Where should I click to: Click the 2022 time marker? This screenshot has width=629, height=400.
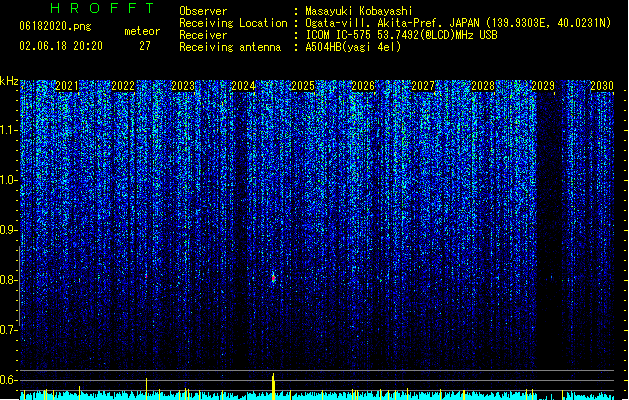pos(123,86)
